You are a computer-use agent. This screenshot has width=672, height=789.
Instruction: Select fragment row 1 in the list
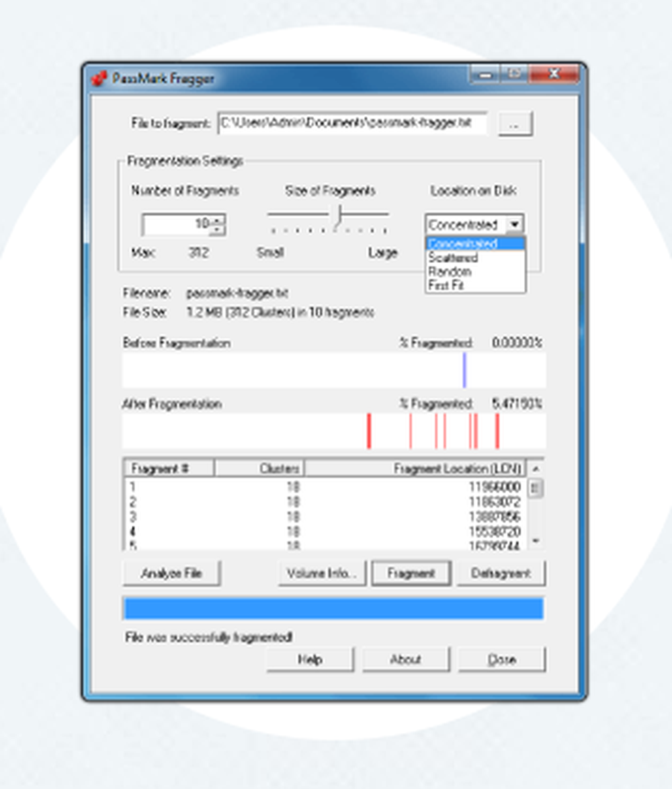click(x=325, y=487)
